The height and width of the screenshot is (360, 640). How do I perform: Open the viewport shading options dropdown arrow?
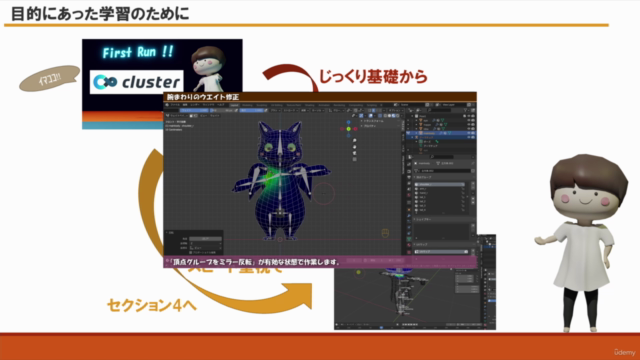pyautogui.click(x=401, y=116)
